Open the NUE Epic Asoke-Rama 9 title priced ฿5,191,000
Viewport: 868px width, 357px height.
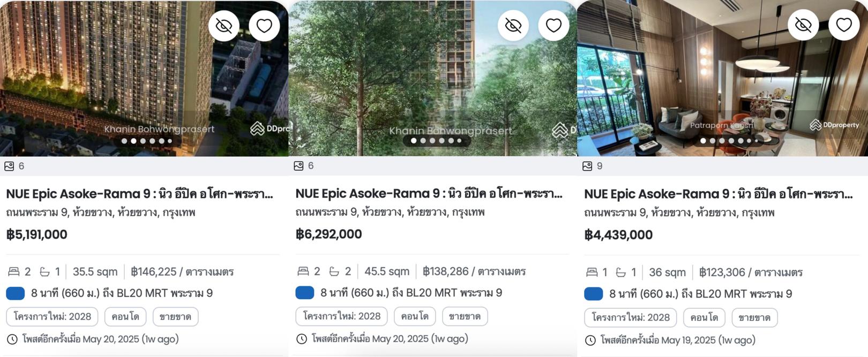[x=140, y=194]
